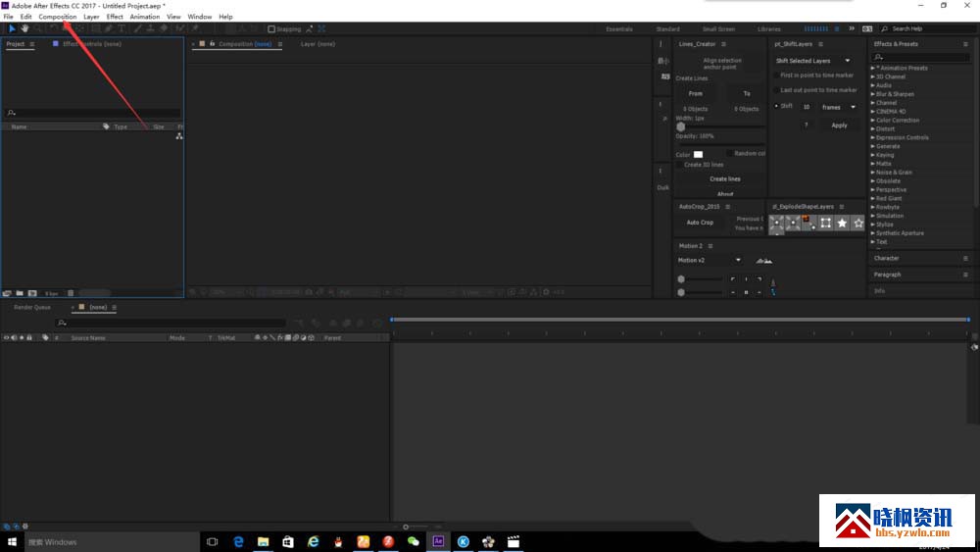Switch to the Render Queue tab
This screenshot has height=552, width=980.
(x=32, y=308)
